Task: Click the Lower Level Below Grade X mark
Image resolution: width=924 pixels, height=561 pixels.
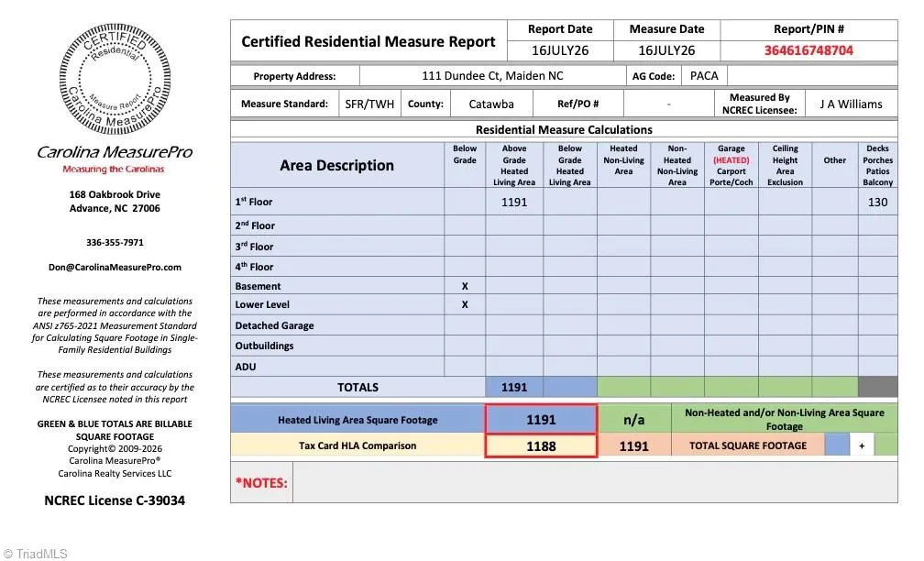Action: coord(465,304)
